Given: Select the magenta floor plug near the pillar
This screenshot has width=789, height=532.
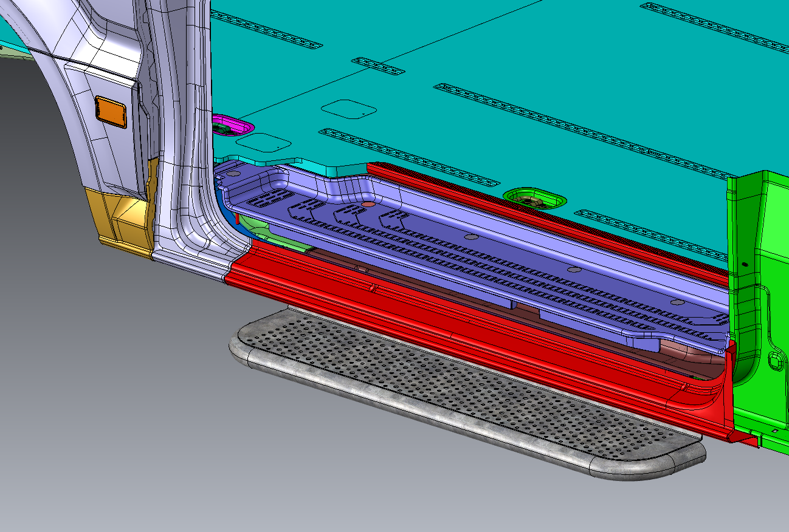Looking at the screenshot, I should point(232,126).
